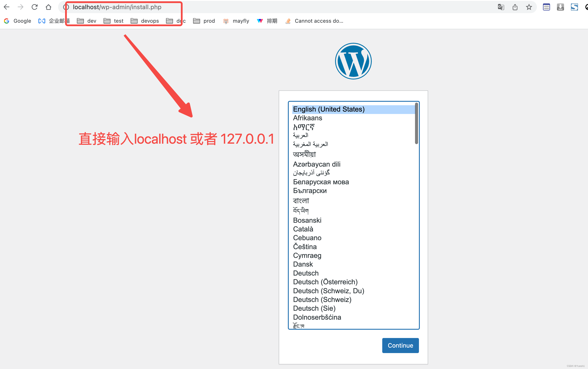Viewport: 588px width, 369px height.
Task: Go back with the browser back arrow
Action: pos(7,7)
